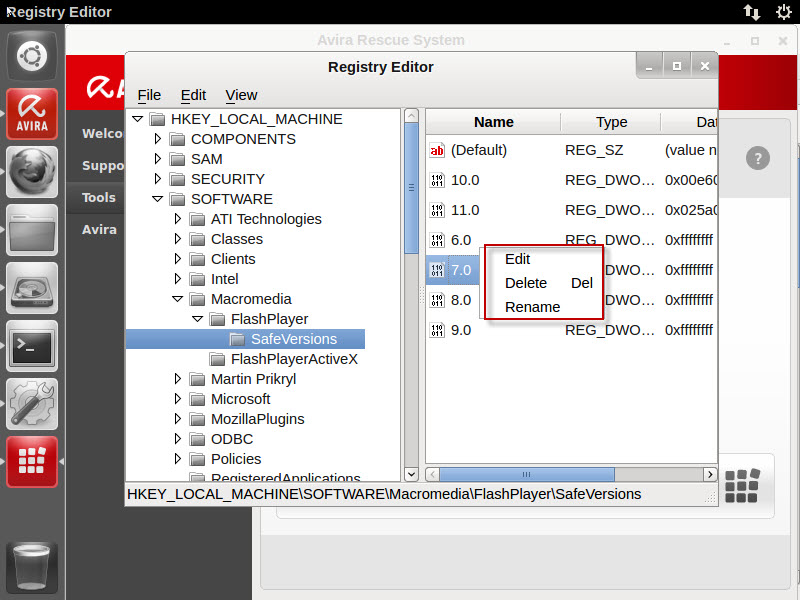Click the binary icon beside value 6.0
Image resolution: width=800 pixels, height=600 pixels.
pyautogui.click(x=437, y=240)
